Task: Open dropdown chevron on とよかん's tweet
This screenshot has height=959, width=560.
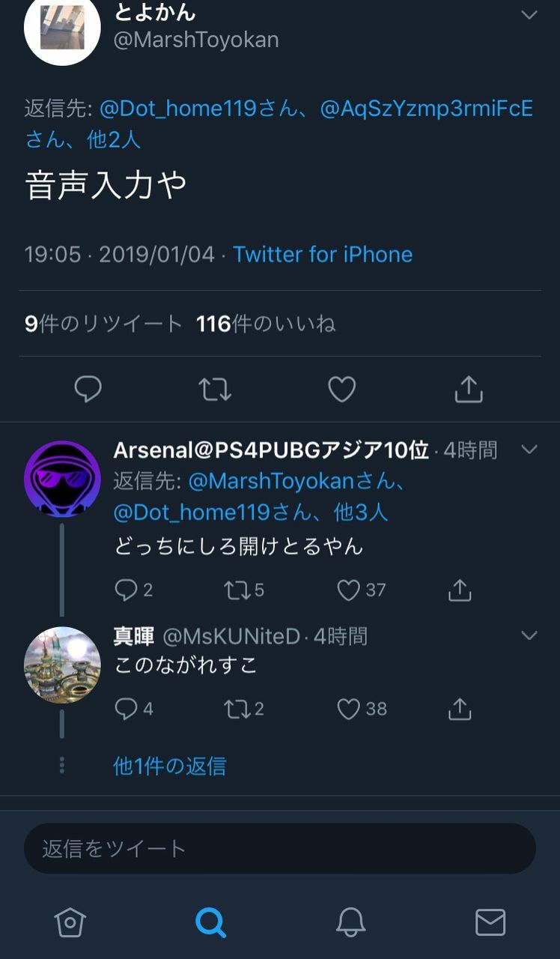Action: click(529, 15)
